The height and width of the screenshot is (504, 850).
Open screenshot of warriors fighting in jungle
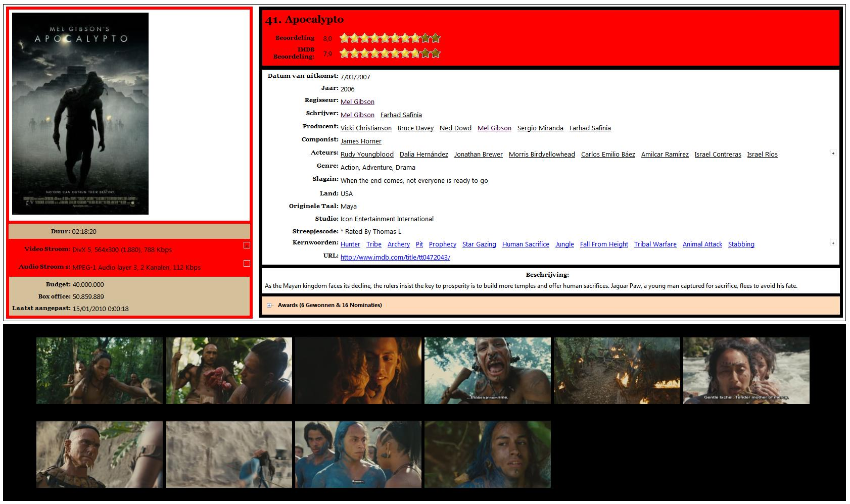tap(100, 371)
